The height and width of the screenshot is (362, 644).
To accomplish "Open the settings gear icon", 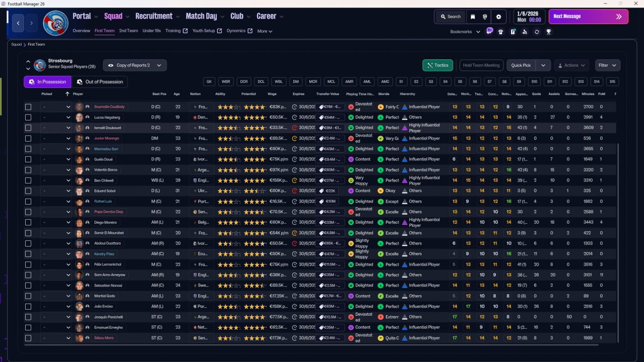I will 499,17.
